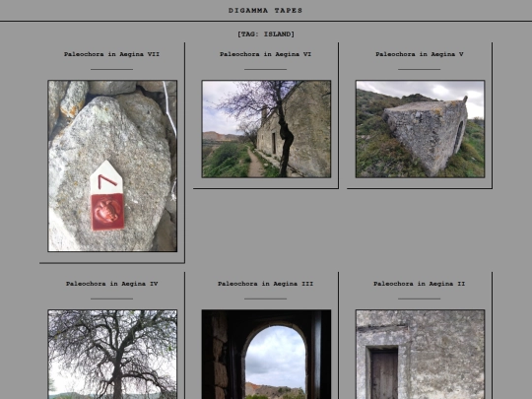Open the Paleochora in Aegina IV post title
This screenshot has width=532, height=399.
click(x=111, y=284)
